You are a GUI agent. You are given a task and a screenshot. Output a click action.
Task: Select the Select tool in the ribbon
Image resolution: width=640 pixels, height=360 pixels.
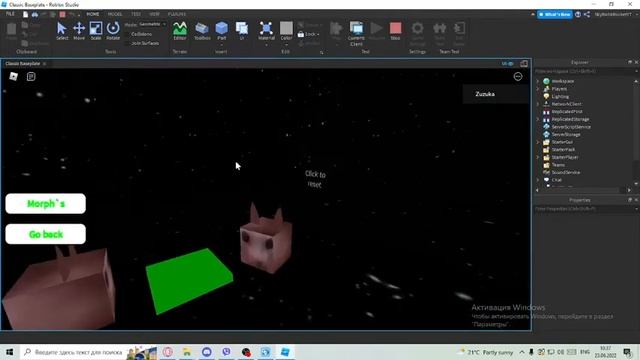62,31
